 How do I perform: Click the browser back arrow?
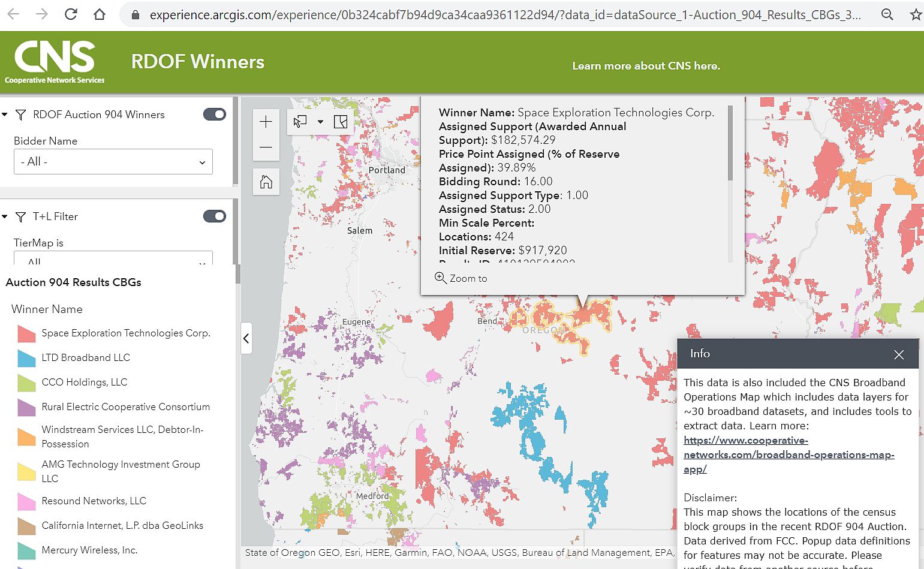coord(13,14)
